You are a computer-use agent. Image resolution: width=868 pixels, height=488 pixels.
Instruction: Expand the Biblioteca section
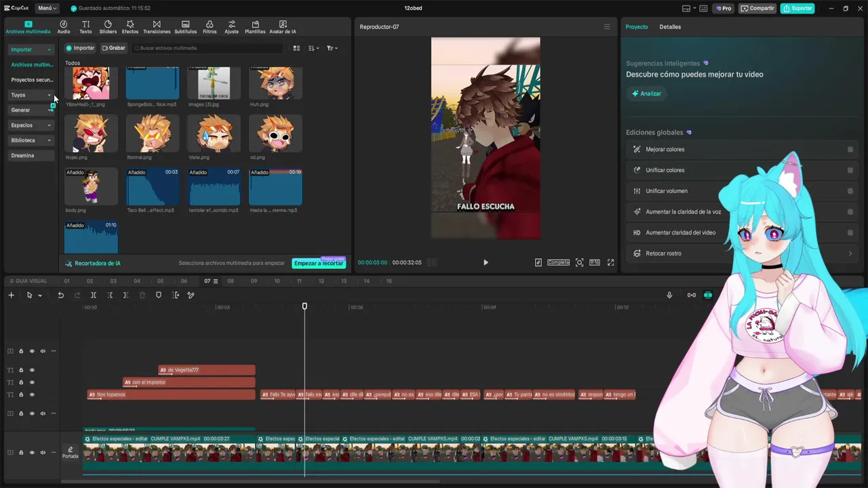pos(31,140)
